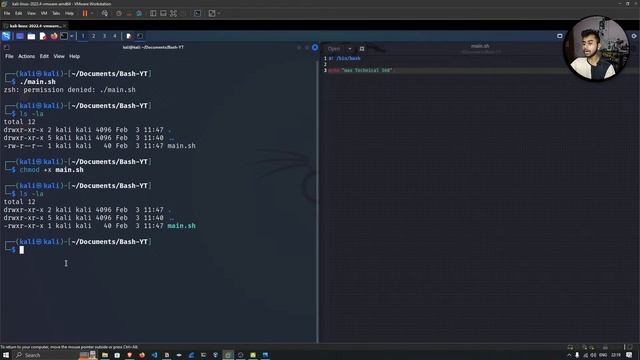Click the terminal window icon in title bar
This screenshot has height=360, width=640.
7,47
